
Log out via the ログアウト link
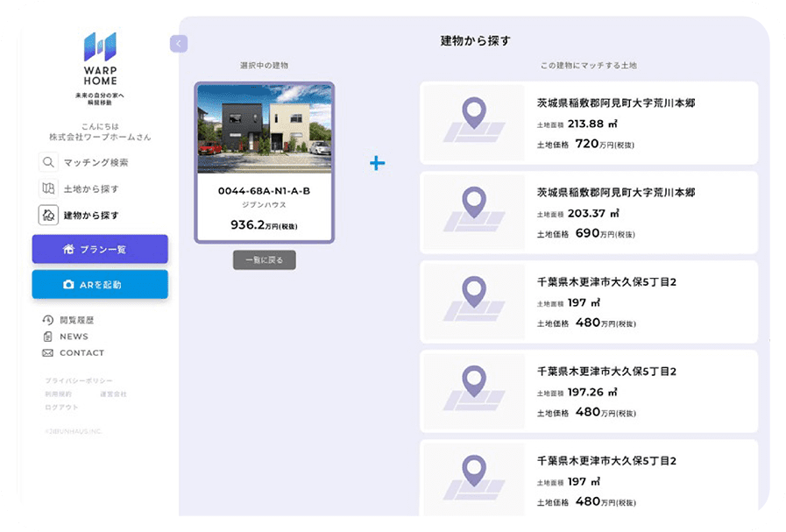[61, 408]
